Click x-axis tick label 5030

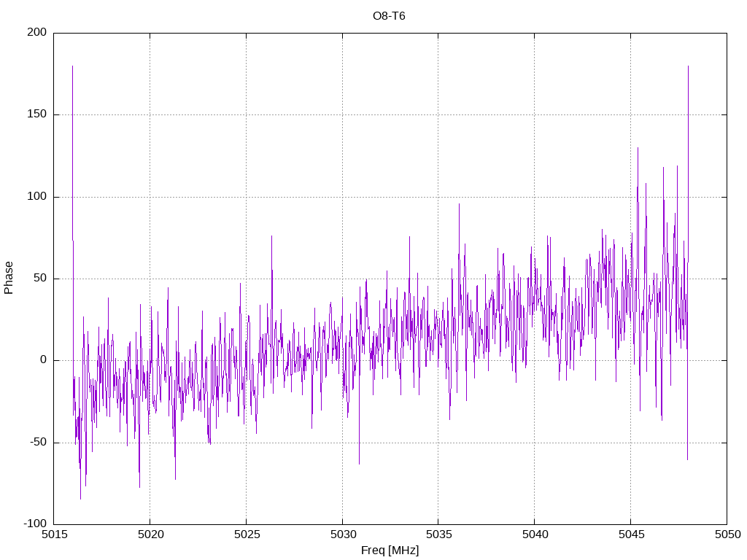click(x=343, y=534)
